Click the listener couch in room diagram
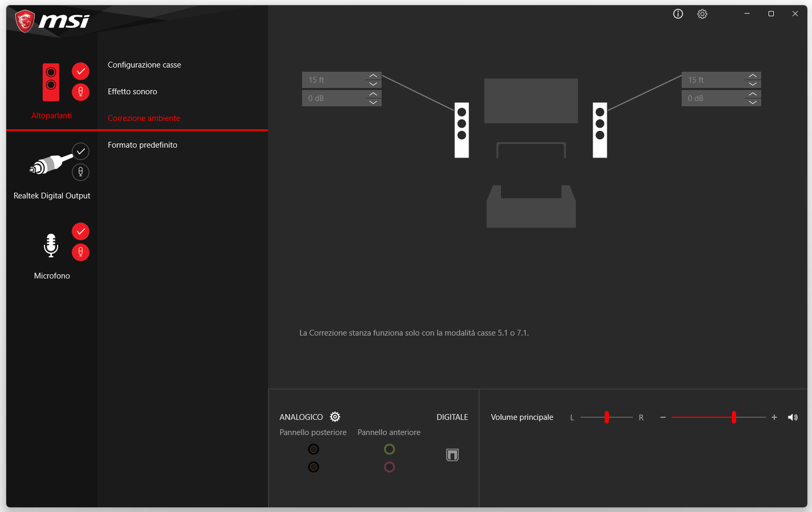The height and width of the screenshot is (512, 812). tap(531, 206)
